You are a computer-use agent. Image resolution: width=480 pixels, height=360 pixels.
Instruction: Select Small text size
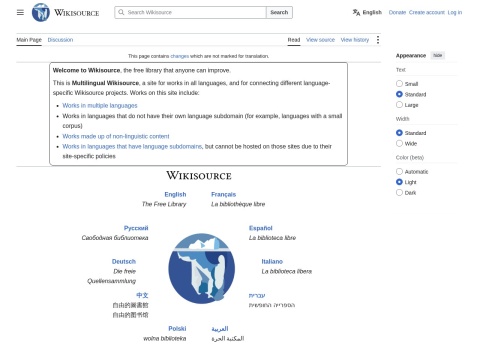pyautogui.click(x=399, y=83)
